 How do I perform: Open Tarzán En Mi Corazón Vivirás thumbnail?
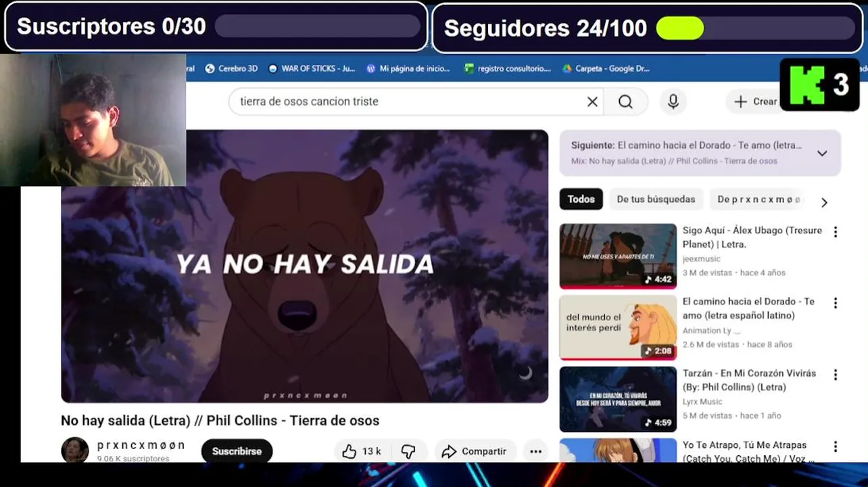click(618, 399)
